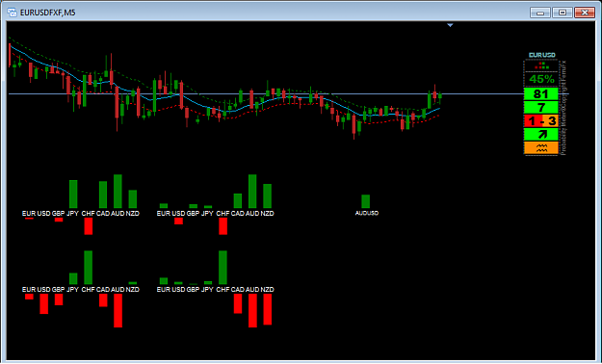Click the green bar above AUDUSD

tap(365, 201)
